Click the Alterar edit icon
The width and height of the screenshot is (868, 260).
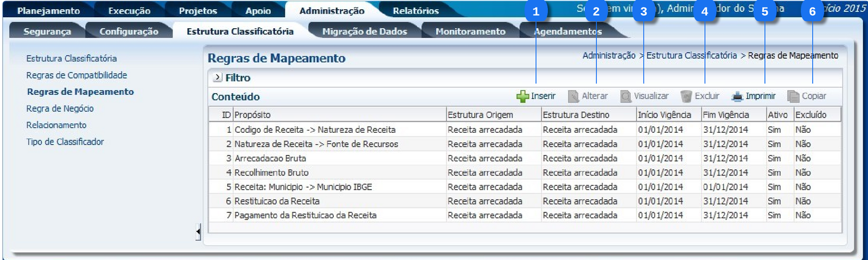click(x=573, y=96)
